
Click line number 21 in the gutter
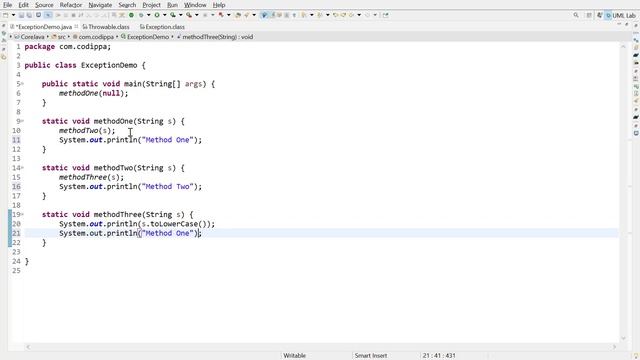[x=16, y=233]
